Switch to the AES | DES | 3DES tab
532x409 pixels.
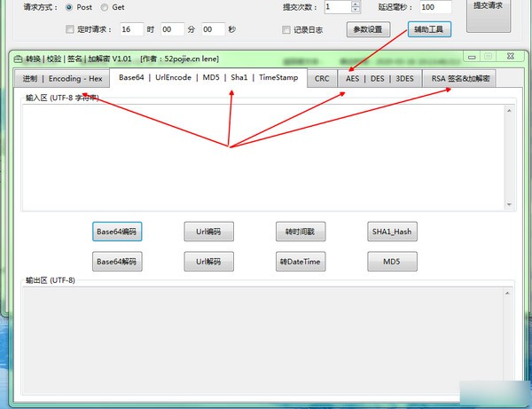379,79
